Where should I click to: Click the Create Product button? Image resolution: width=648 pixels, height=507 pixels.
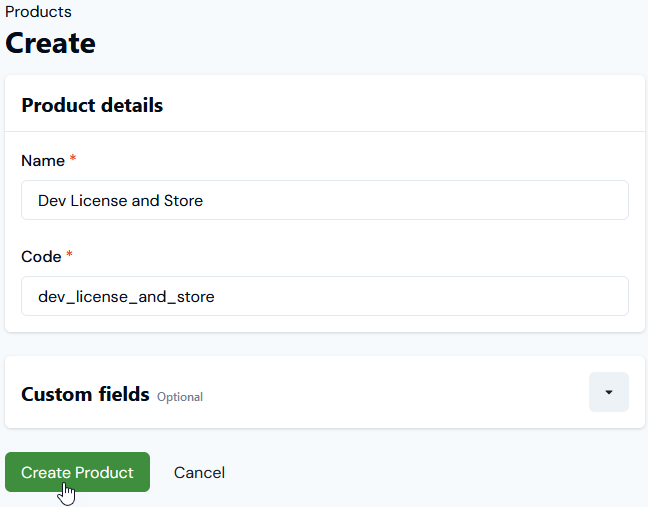click(x=77, y=472)
